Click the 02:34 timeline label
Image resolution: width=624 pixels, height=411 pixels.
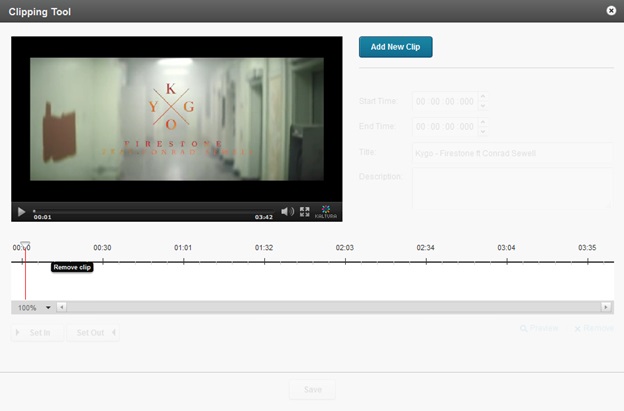(x=425, y=247)
